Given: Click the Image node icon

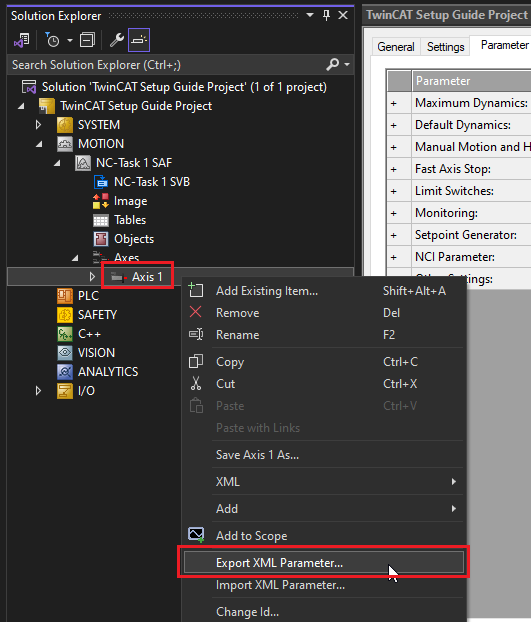Looking at the screenshot, I should click(101, 201).
